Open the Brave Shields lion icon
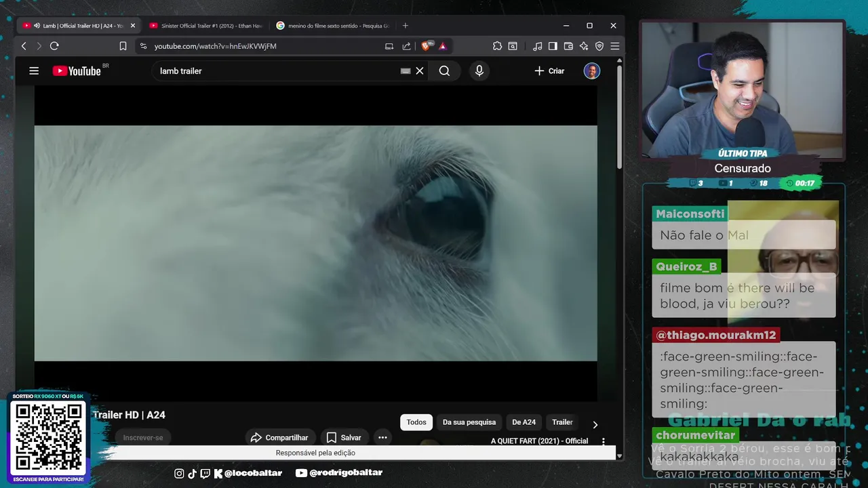The width and height of the screenshot is (868, 488). click(x=426, y=46)
